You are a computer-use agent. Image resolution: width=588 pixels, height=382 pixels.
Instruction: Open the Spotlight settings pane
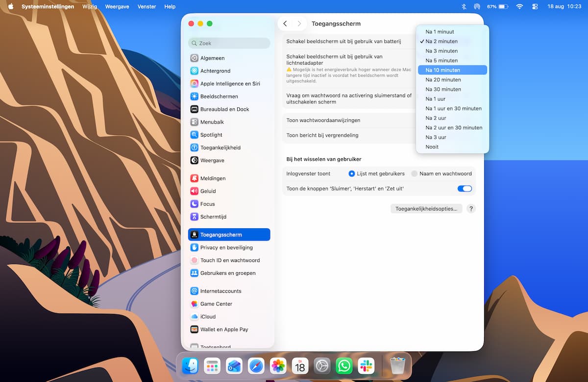[229, 135]
